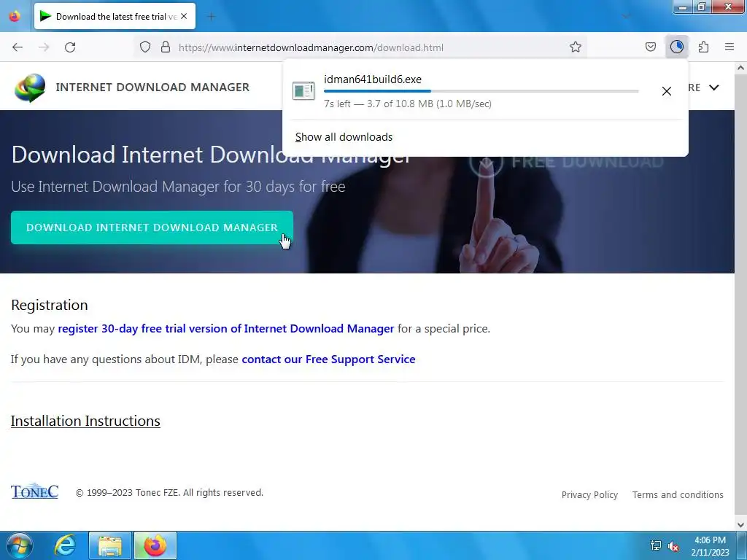The image size is (747, 560).
Task: Click the network tray icon
Action: (x=656, y=545)
